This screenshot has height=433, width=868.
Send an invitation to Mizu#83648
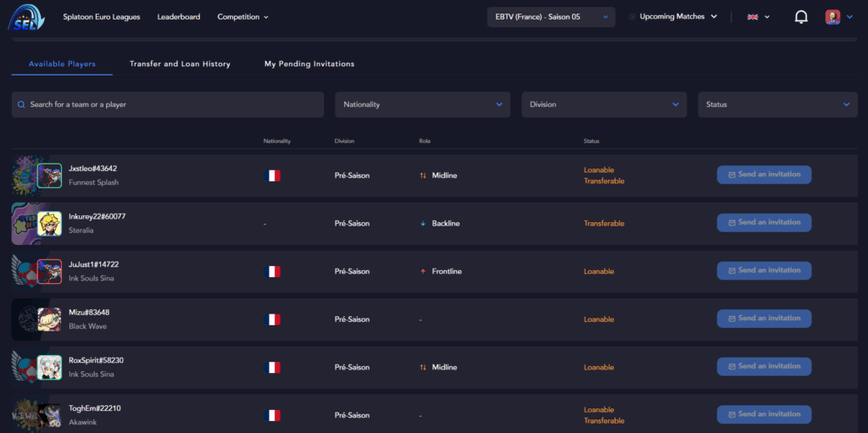tap(764, 319)
